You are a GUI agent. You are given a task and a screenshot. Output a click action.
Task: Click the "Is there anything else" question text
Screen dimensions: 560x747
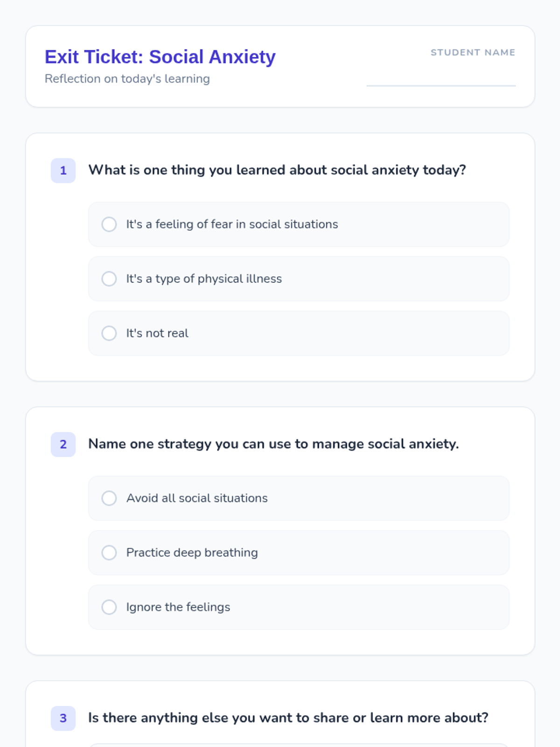coord(288,718)
